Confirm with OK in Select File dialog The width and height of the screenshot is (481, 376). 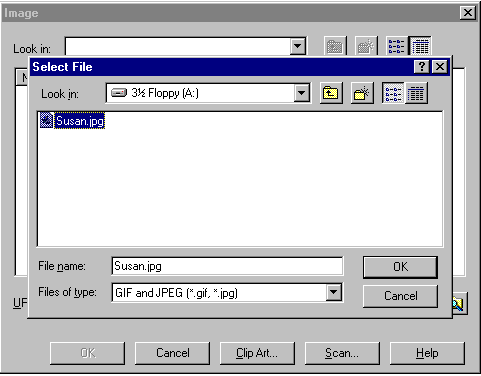click(400, 267)
